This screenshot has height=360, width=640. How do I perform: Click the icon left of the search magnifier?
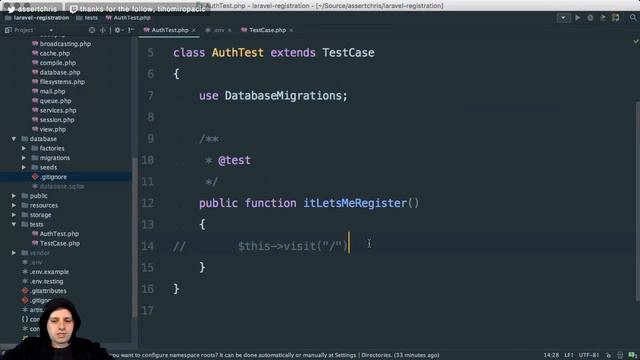[616, 18]
